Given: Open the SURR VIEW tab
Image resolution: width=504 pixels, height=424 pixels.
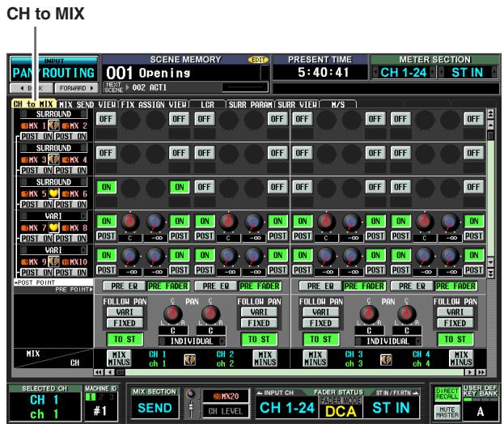Looking at the screenshot, I should click(x=298, y=104).
